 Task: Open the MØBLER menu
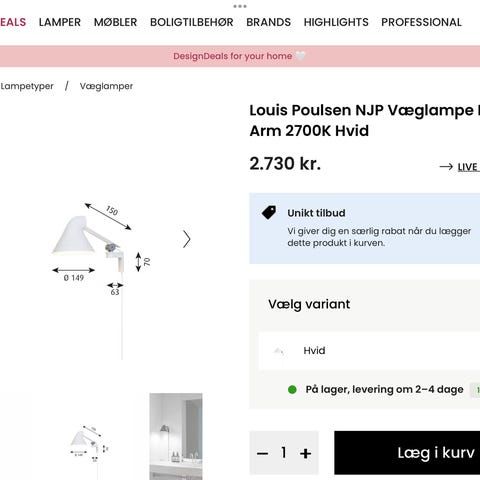coord(115,22)
